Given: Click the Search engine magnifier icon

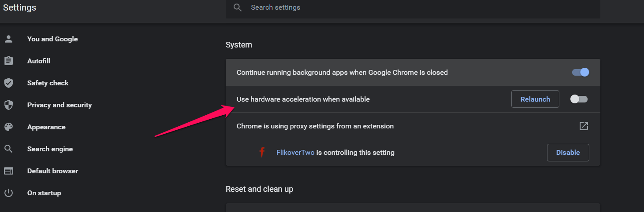Looking at the screenshot, I should coord(8,149).
